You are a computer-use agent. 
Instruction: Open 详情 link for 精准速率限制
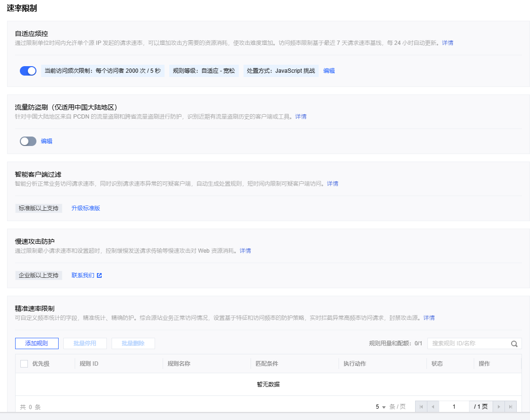[x=429, y=318]
